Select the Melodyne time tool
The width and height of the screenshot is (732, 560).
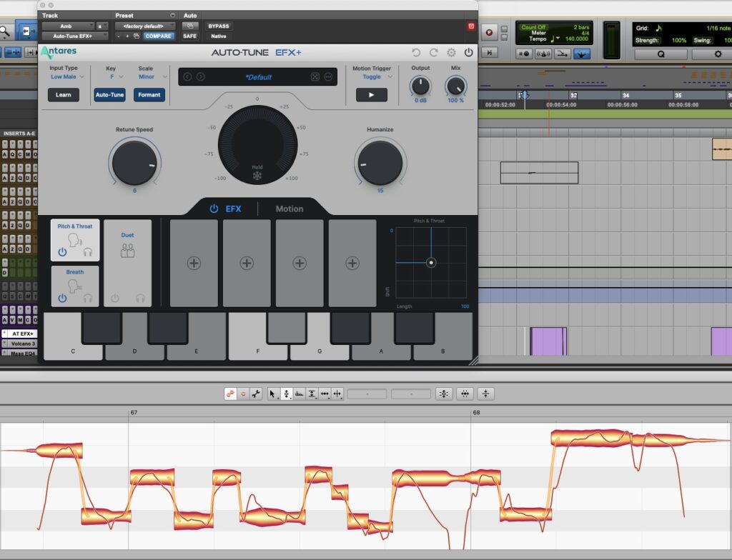325,394
